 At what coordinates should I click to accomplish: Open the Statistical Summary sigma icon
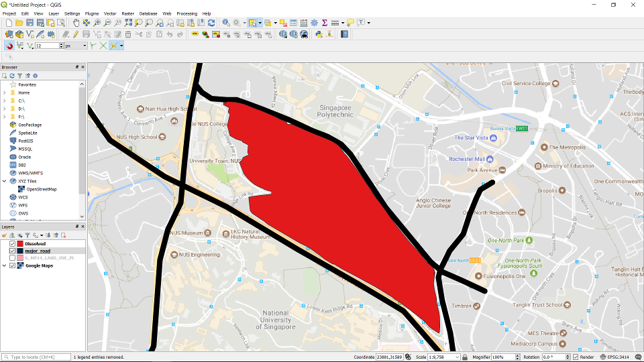[x=324, y=23]
